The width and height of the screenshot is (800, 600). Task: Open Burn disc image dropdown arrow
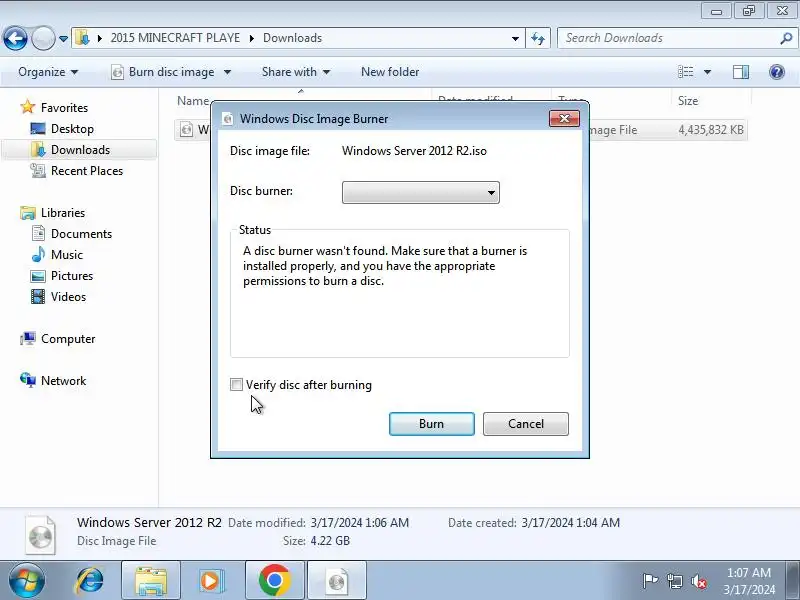coord(228,72)
